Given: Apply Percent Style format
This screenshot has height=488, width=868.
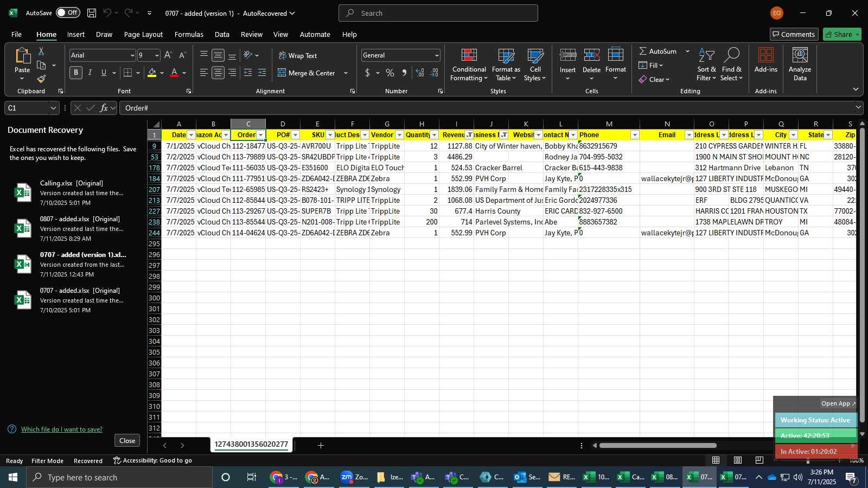Looking at the screenshot, I should coord(390,73).
